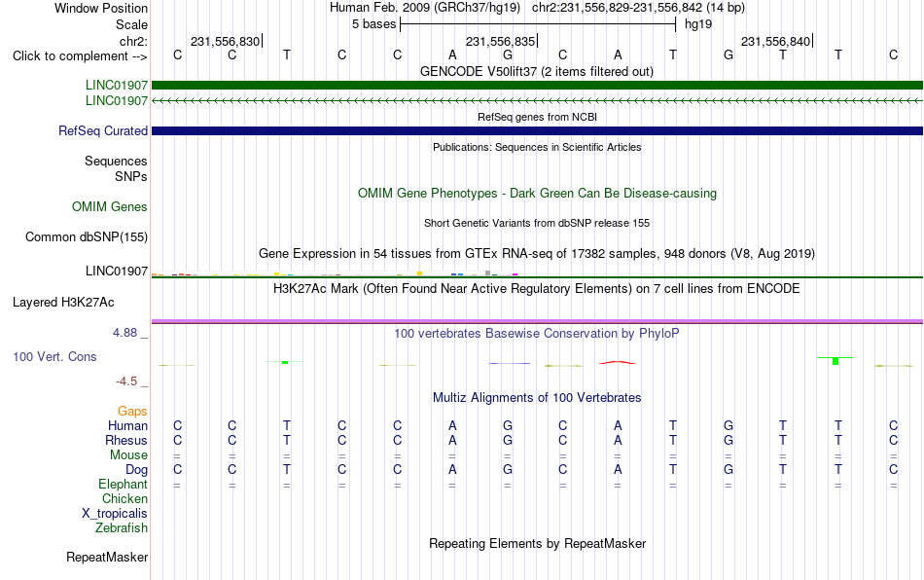Image resolution: width=924 pixels, height=580 pixels.
Task: Click the Dog alignment row label
Action: click(137, 470)
